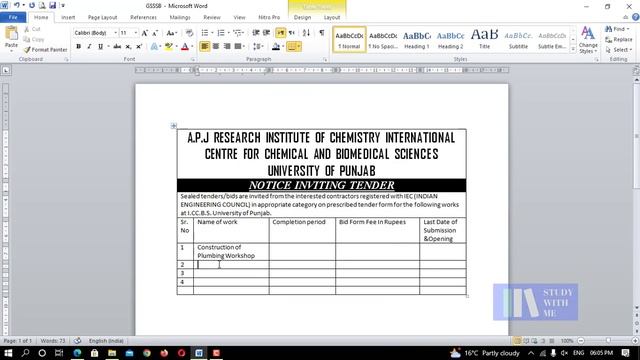Click the table move handle icon
The height and width of the screenshot is (360, 640).
173,126
